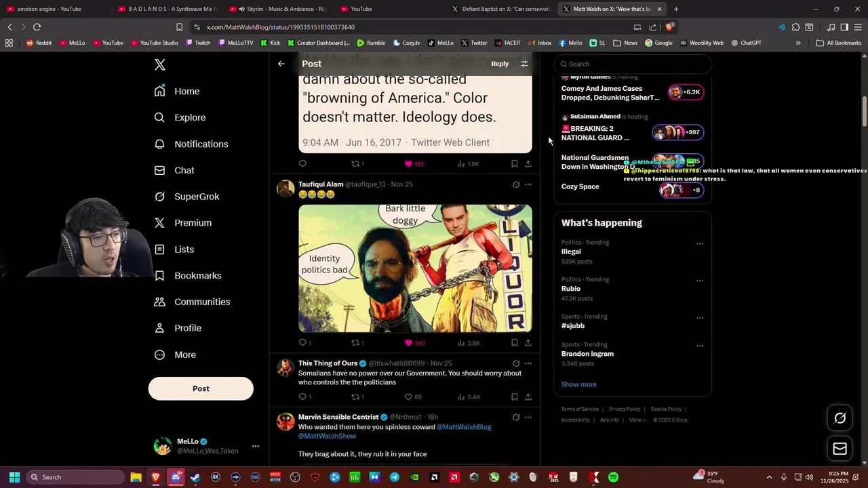View analytics of 2.8K views reply
Screen dimensions: 868x488
[x=469, y=343]
